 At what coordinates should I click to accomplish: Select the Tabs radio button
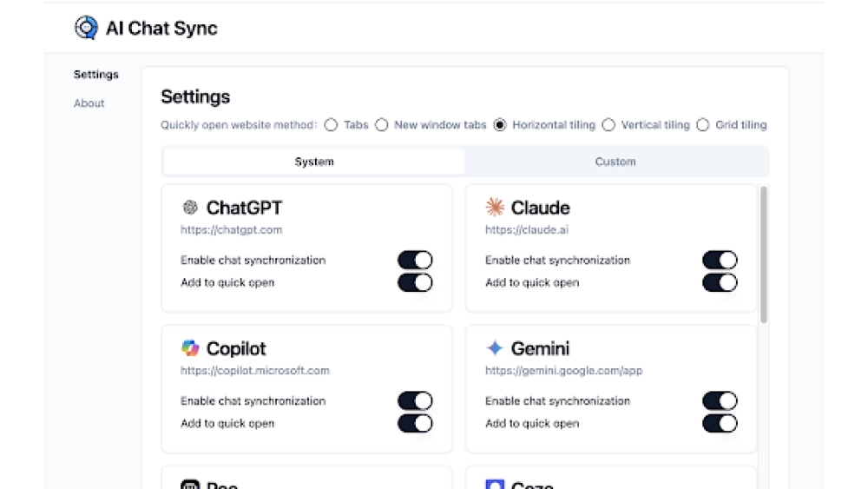(x=331, y=125)
